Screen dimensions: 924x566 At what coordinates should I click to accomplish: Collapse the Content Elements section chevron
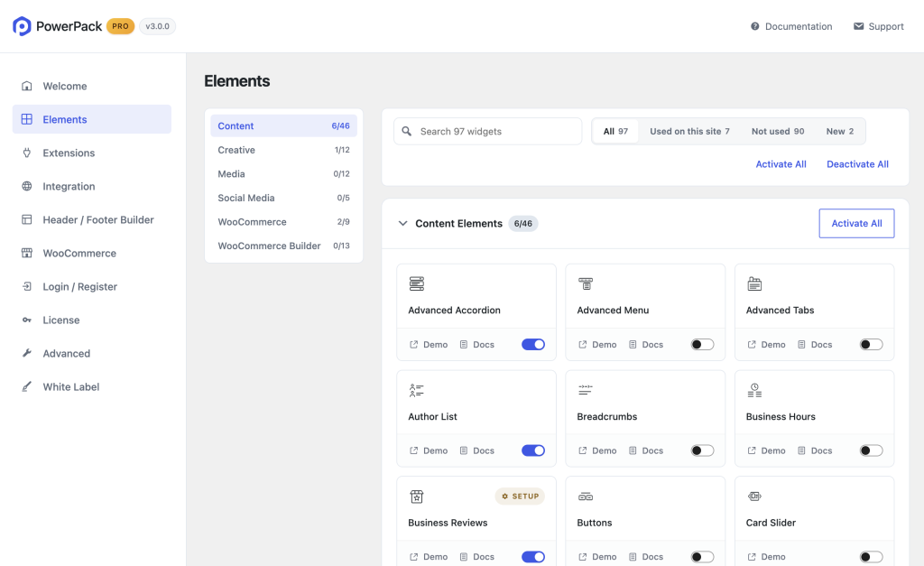(402, 224)
